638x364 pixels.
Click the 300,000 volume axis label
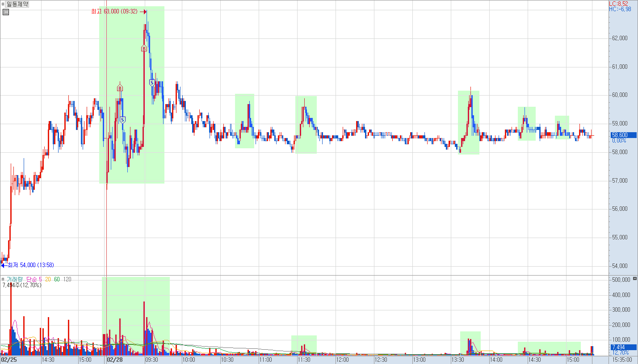click(x=621, y=310)
